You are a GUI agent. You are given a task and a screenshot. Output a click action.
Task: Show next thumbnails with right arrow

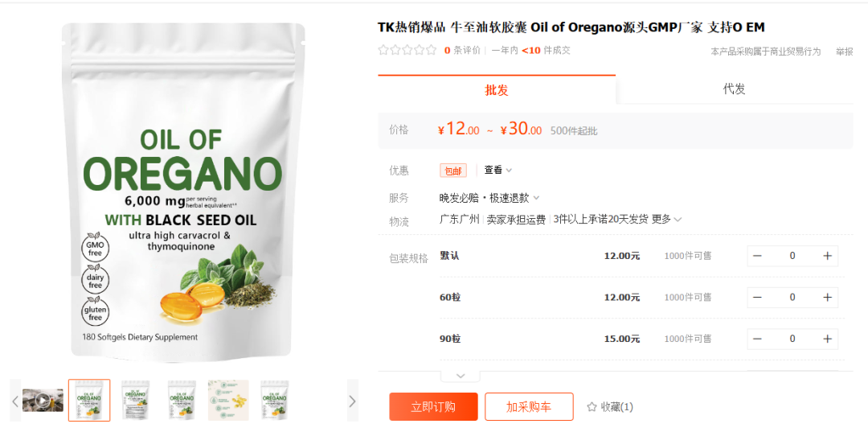(x=352, y=401)
